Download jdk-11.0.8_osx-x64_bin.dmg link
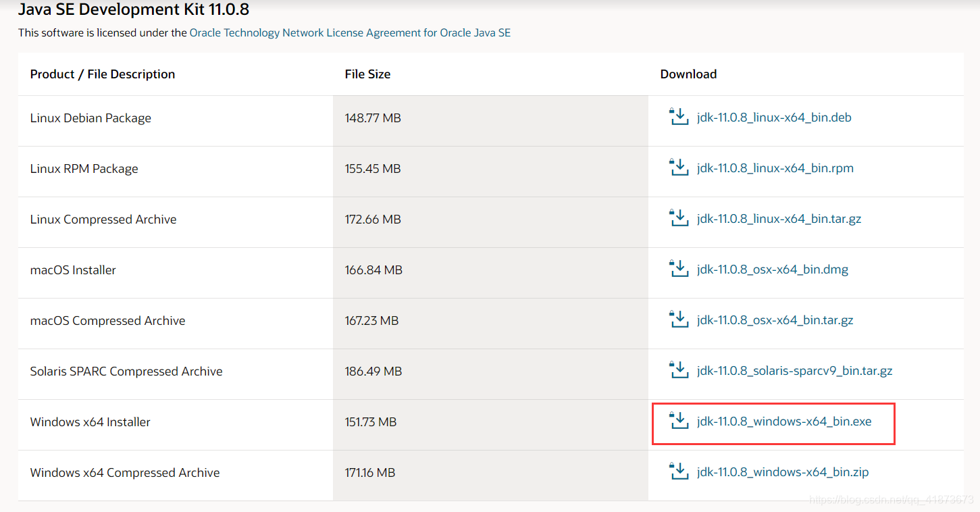980x512 pixels. tap(773, 270)
